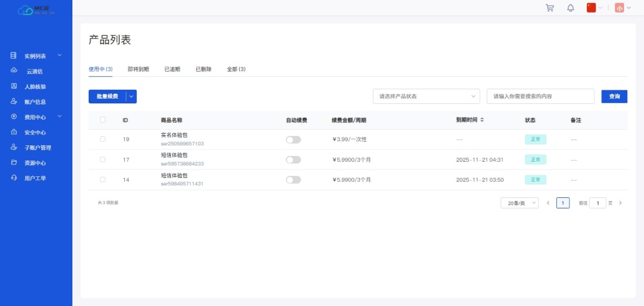Viewport: 644px width, 306px height.
Task: Enable auto-renew for product ID 17
Action: click(293, 160)
